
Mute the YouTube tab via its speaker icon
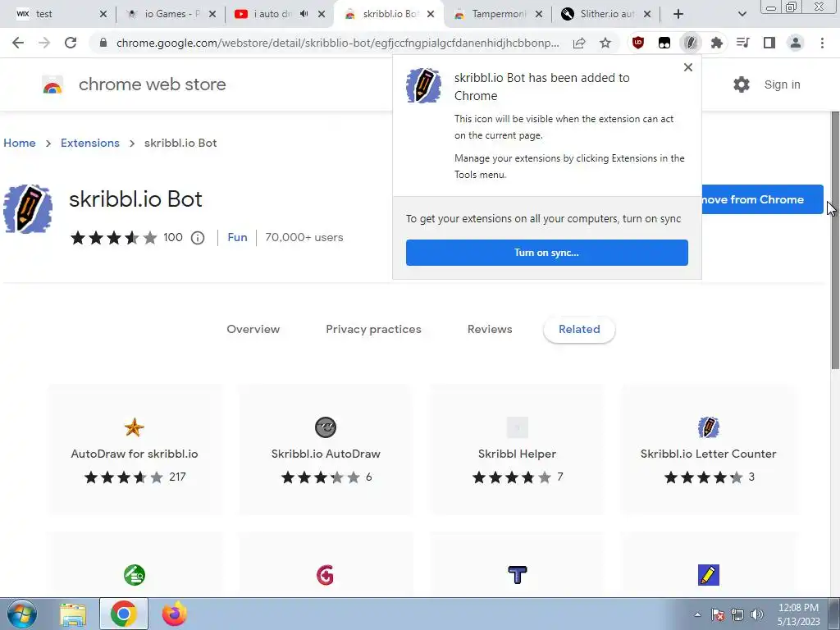coord(304,14)
